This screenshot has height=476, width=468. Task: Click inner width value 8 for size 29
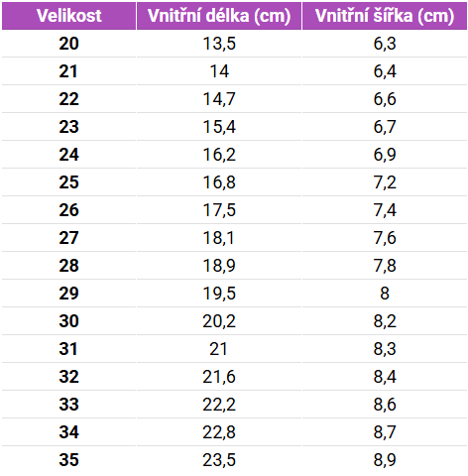coord(385,294)
